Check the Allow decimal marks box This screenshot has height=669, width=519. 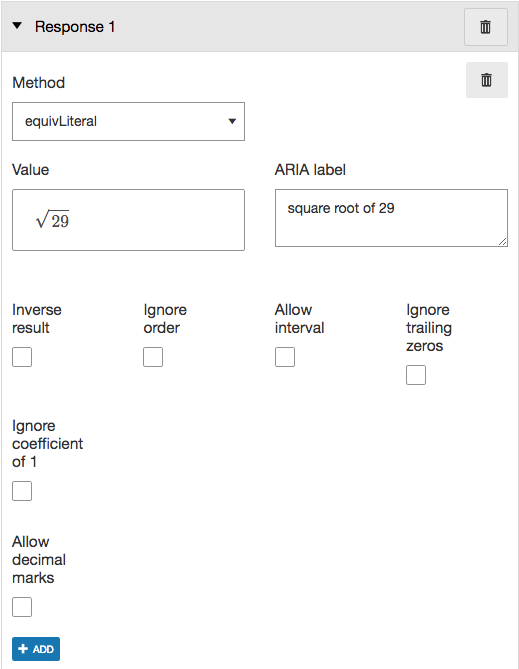point(22,607)
